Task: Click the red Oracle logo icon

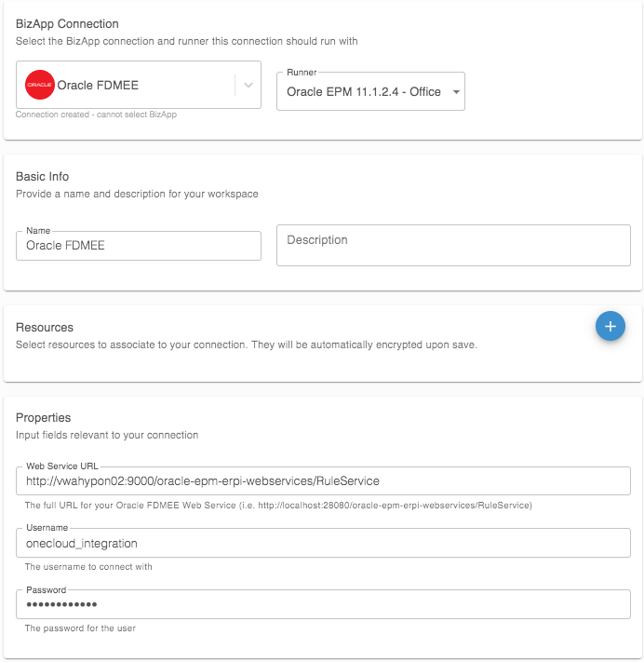Action: coord(40,85)
